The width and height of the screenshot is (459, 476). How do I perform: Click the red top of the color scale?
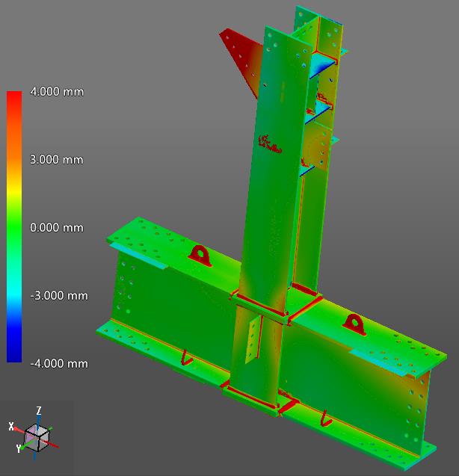[14, 97]
